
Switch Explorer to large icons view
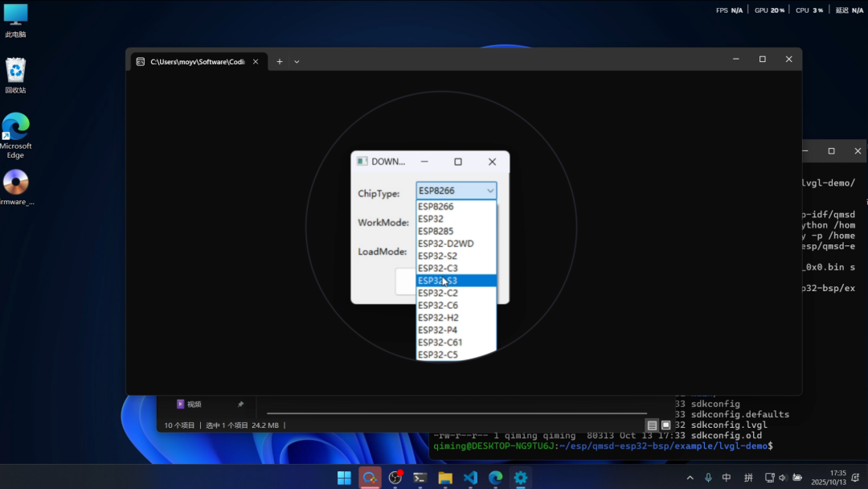[665, 425]
